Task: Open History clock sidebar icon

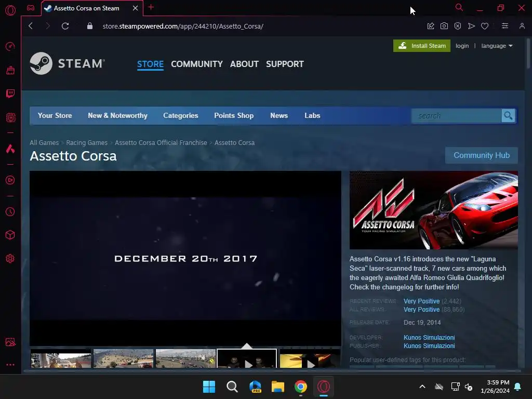Action: 10,212
